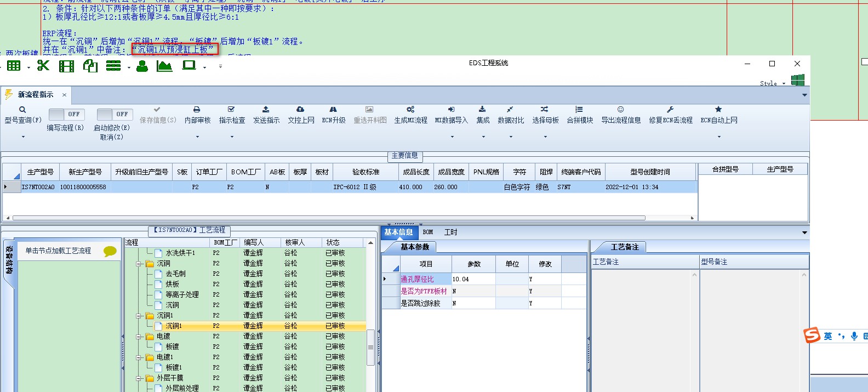This screenshot has width=868, height=392.
Task: Collapse the 沉铜1 folder node
Action: tap(139, 316)
